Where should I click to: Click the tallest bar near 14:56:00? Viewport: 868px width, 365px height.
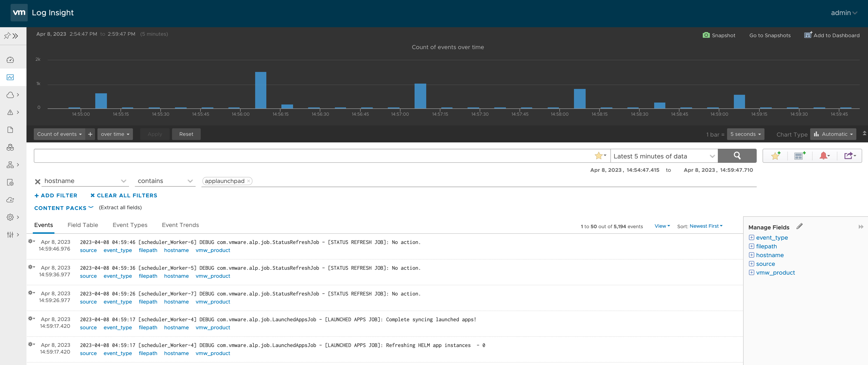(x=260, y=90)
